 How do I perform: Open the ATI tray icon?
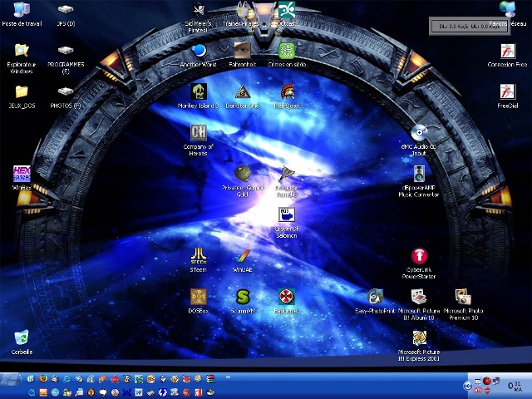pyautogui.click(x=478, y=390)
